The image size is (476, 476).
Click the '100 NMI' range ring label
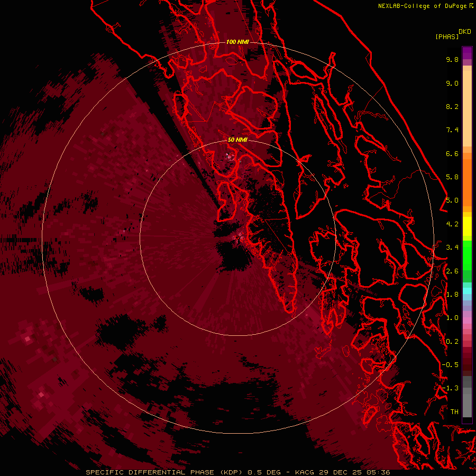(x=237, y=42)
